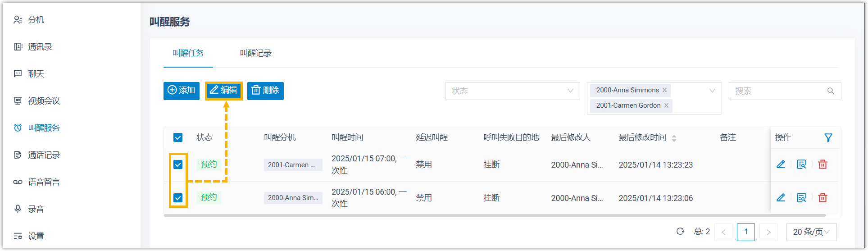Image resolution: width=868 pixels, height=251 pixels.
Task: Open the 20 条/页 page size dropdown
Action: [811, 232]
